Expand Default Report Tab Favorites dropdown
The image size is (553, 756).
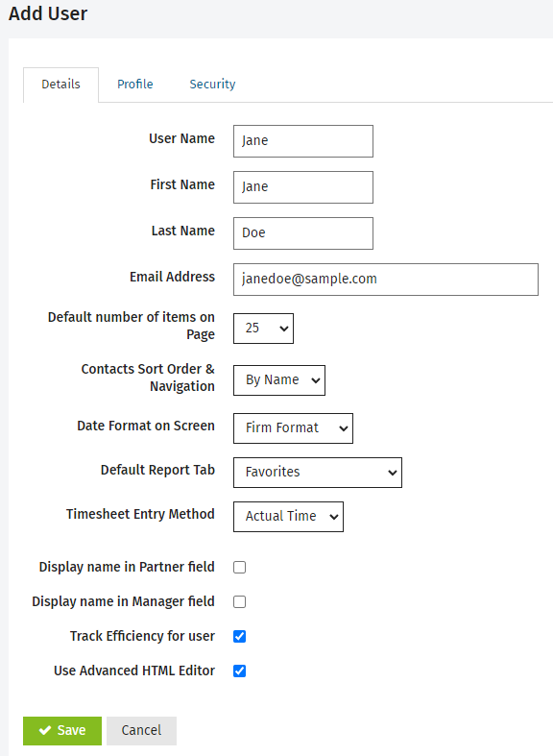coord(318,473)
